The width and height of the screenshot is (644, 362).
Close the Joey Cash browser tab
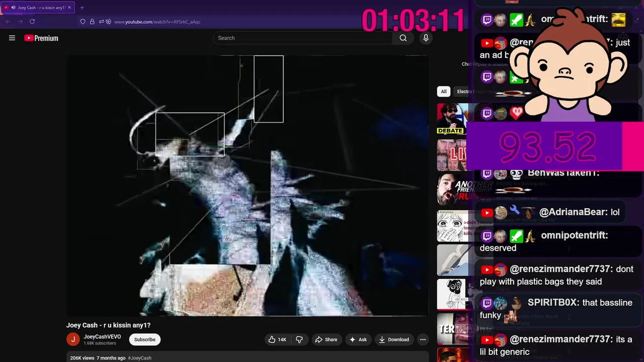coord(70,8)
